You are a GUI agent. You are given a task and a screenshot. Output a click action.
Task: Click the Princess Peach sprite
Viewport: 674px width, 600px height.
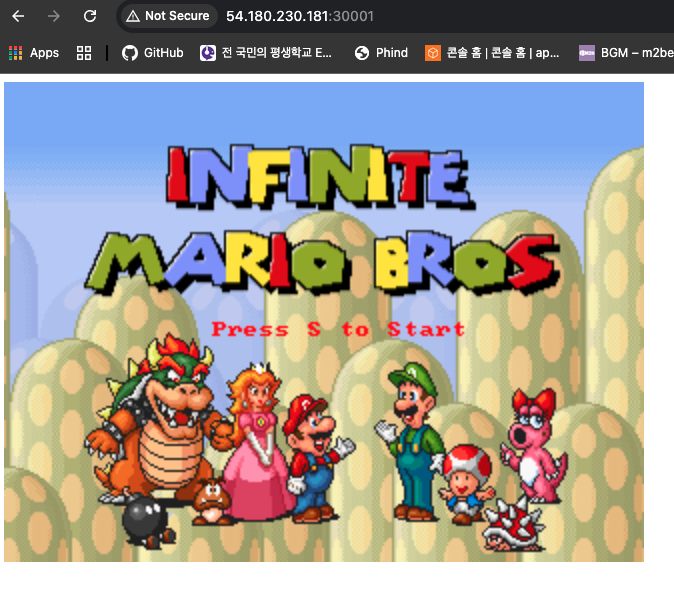point(258,443)
